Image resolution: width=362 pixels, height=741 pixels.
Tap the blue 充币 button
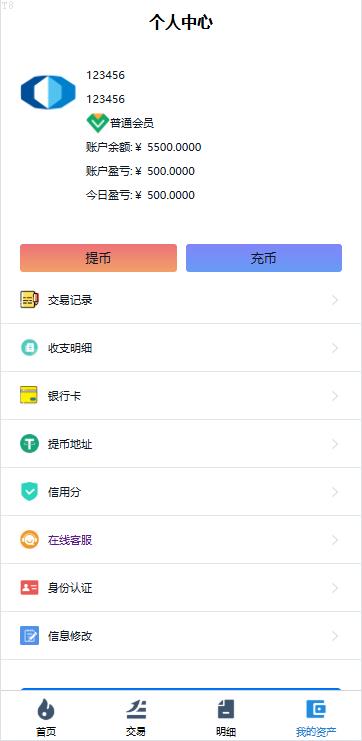click(x=264, y=258)
